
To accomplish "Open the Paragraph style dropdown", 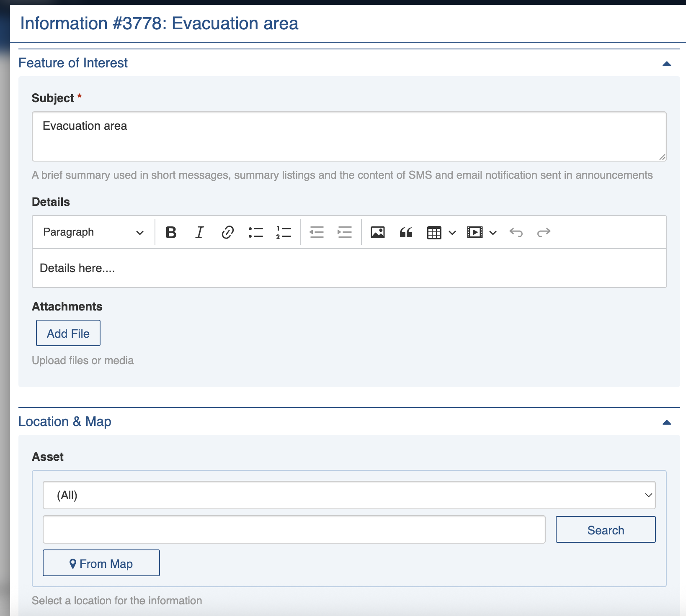I will point(93,232).
